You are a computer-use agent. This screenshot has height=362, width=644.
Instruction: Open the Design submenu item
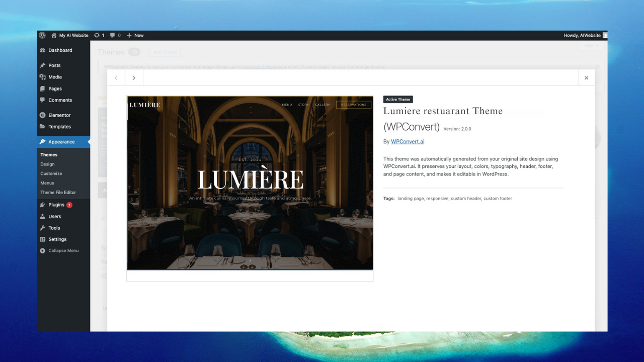(x=47, y=164)
